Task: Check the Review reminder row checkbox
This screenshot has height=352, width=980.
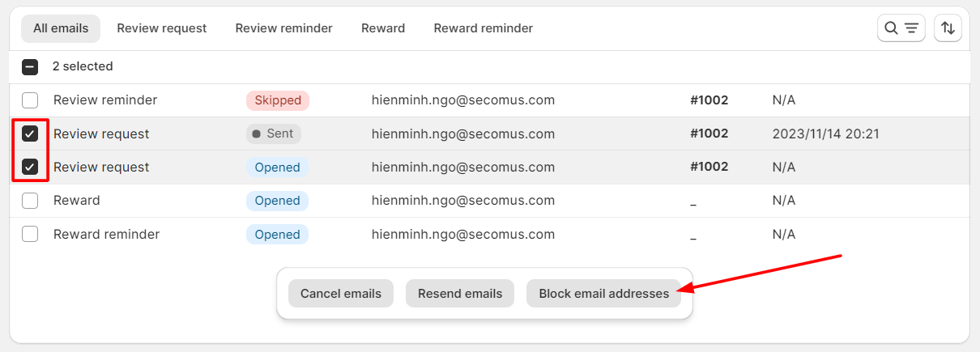Action: coord(30,100)
